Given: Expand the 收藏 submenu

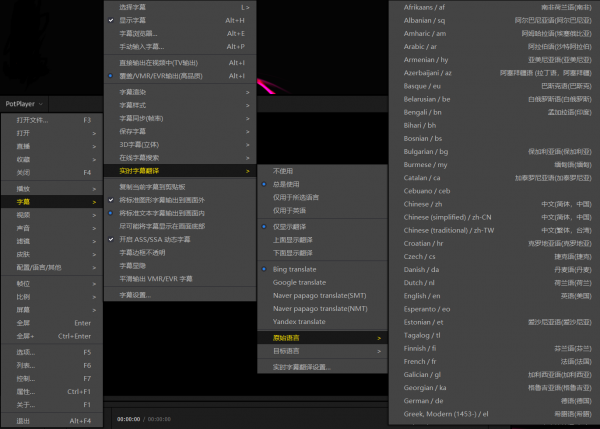Looking at the screenshot, I should [52, 160].
